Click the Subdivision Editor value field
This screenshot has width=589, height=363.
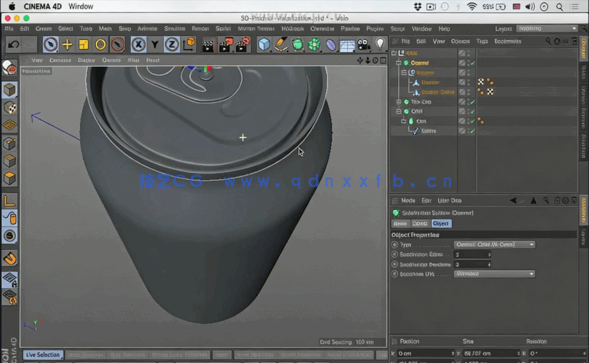(x=473, y=255)
